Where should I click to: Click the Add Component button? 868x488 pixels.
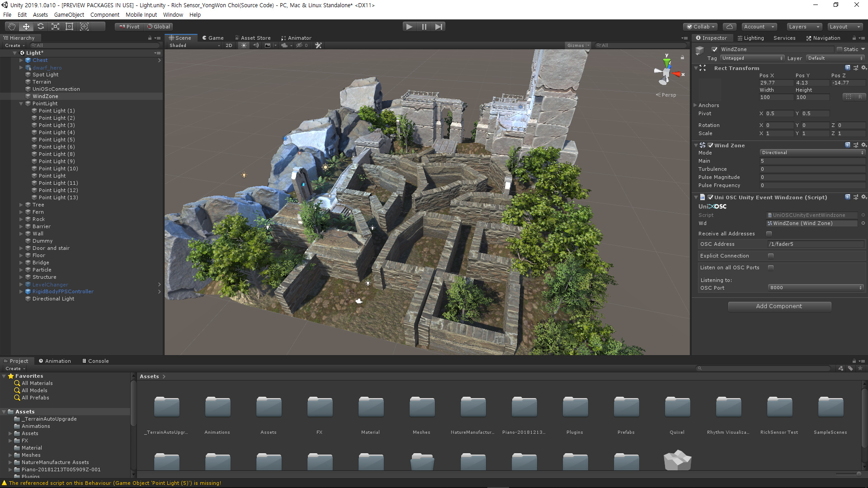pyautogui.click(x=779, y=306)
